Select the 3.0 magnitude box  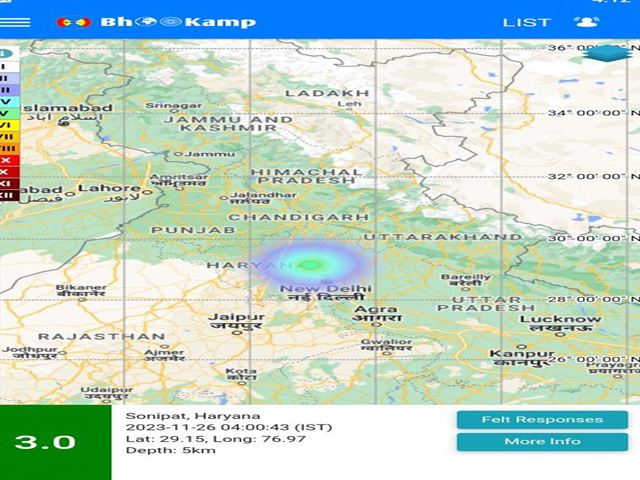coord(56,442)
